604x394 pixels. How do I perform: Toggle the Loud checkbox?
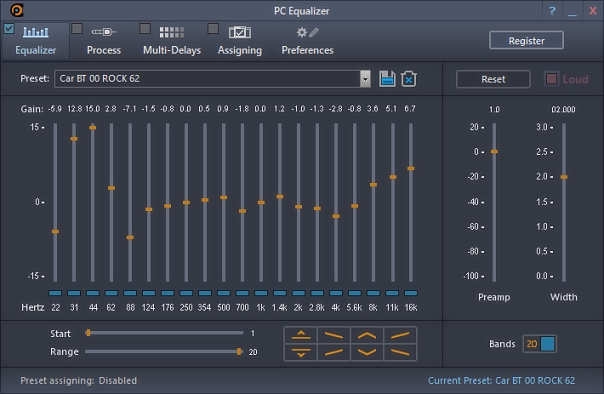[551, 79]
